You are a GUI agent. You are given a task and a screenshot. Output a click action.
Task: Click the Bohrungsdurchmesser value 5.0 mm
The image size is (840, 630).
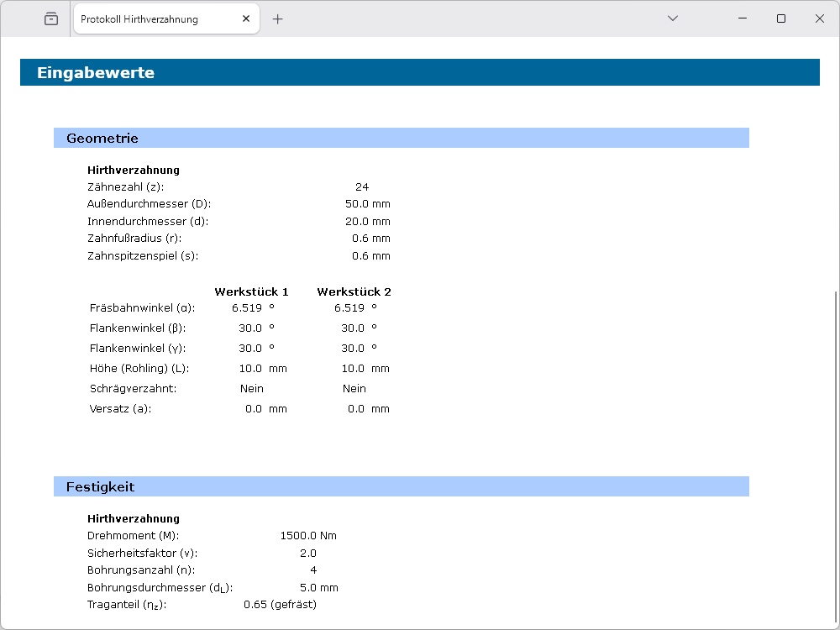(318, 587)
